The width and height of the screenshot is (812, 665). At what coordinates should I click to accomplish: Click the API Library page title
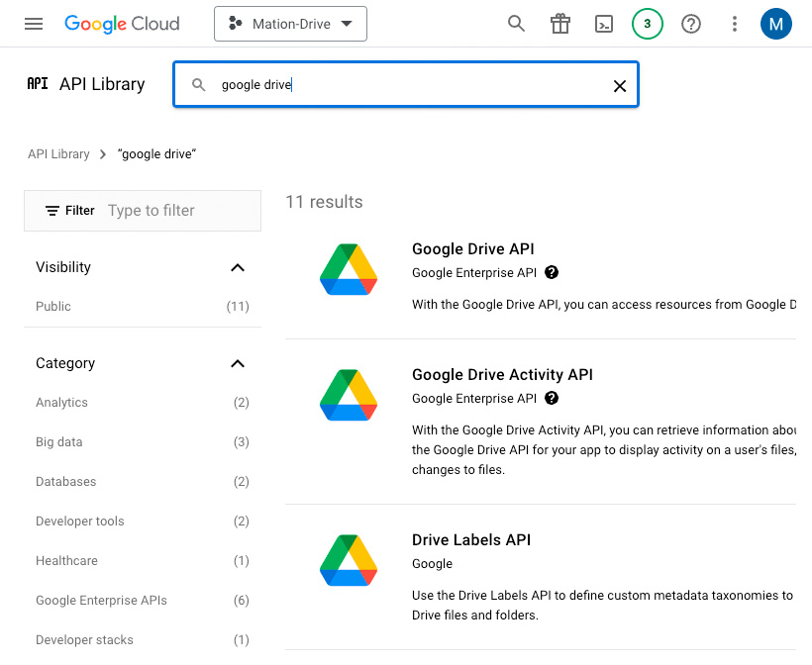(102, 84)
